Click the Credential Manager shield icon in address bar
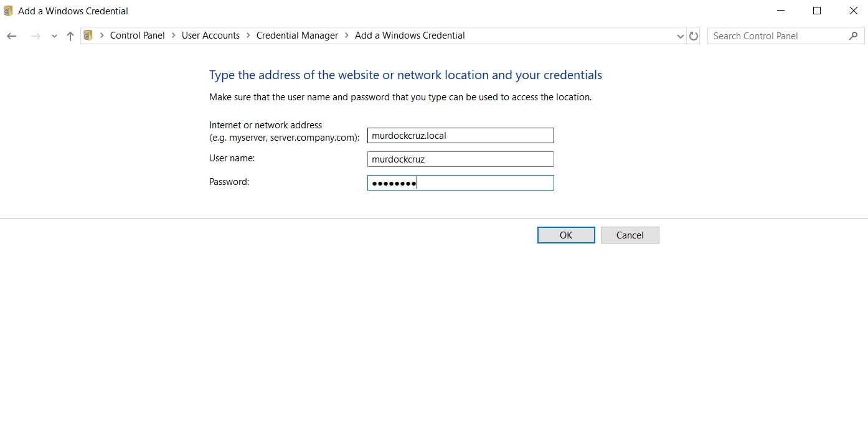The height and width of the screenshot is (439, 868). [88, 35]
